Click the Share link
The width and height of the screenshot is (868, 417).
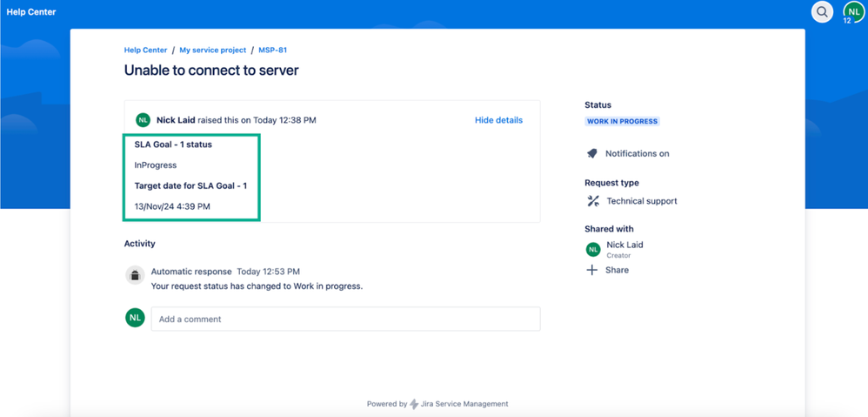[x=618, y=270]
